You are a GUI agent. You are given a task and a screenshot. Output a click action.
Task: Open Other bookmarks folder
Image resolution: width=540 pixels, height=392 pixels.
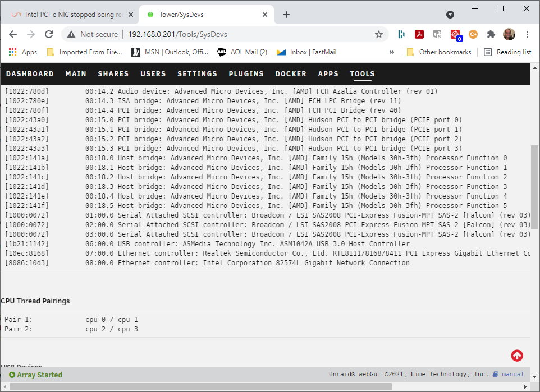pyautogui.click(x=439, y=52)
